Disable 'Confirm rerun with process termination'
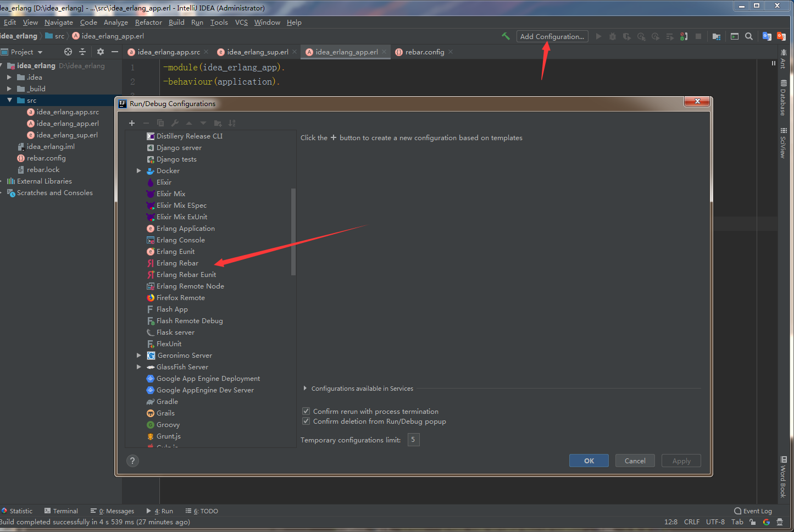 tap(306, 411)
